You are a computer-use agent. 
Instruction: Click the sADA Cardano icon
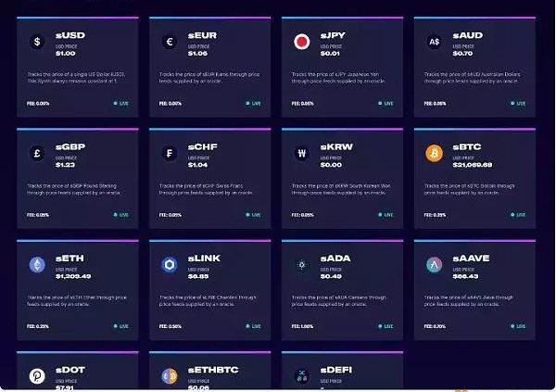click(301, 265)
